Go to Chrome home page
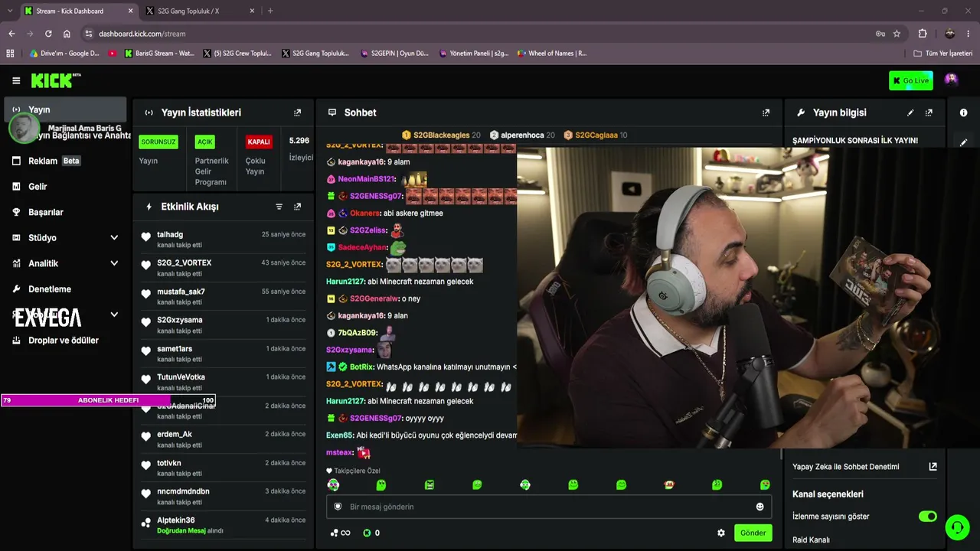Viewport: 980px width, 551px height. click(67, 34)
